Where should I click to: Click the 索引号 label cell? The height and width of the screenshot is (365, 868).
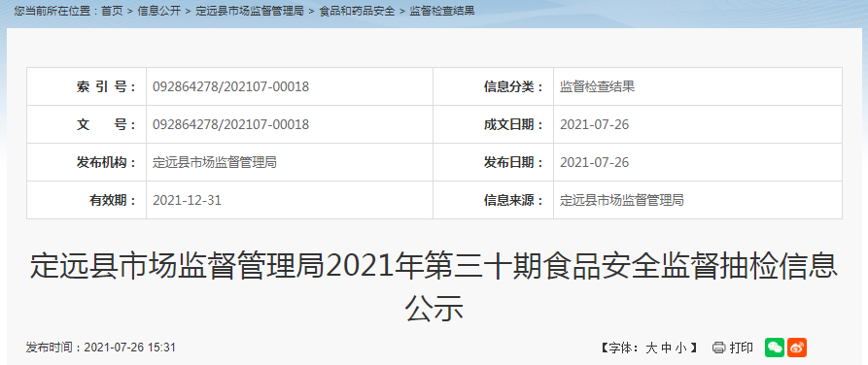(87, 86)
